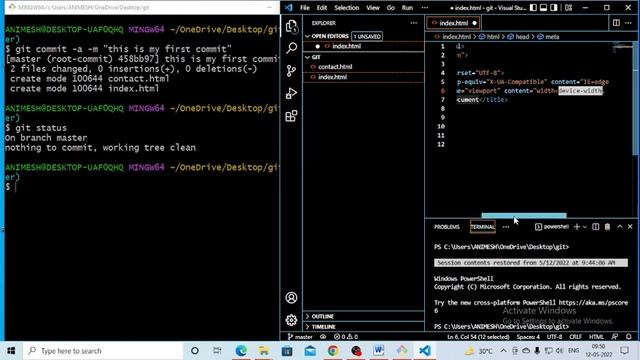Screen dimensions: 640x360
Task: Click the editor horizontal scrollbar thumb
Action: point(524,216)
